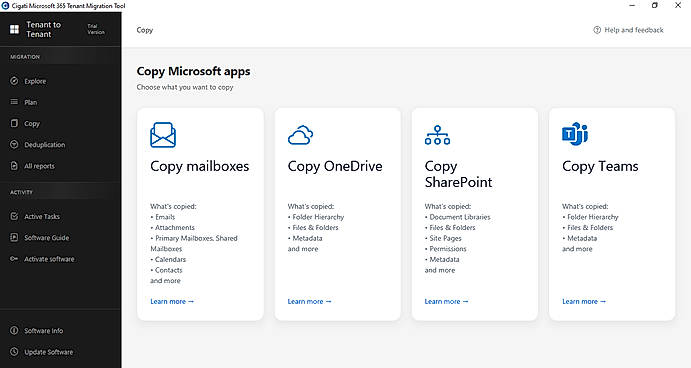Follow Learn more under Copy mailboxes

point(172,301)
